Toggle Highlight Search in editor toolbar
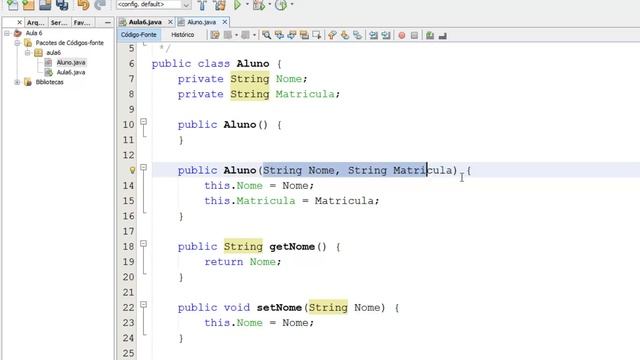640x360 pixels. tap(304, 35)
